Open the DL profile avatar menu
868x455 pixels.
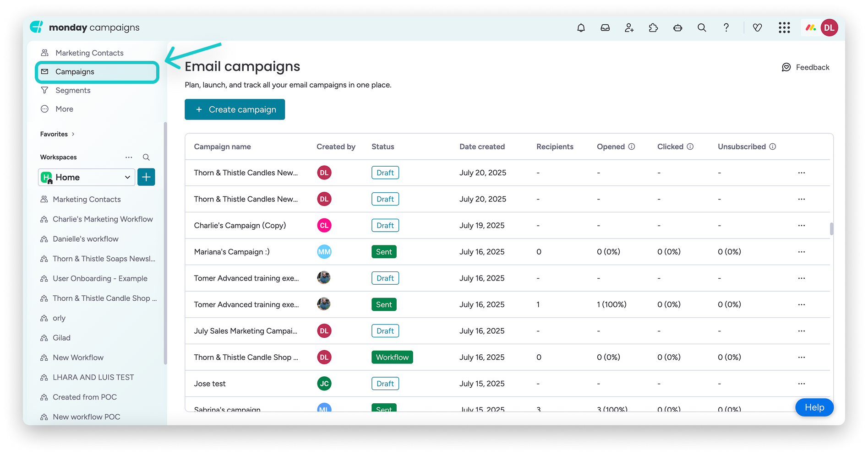click(830, 28)
